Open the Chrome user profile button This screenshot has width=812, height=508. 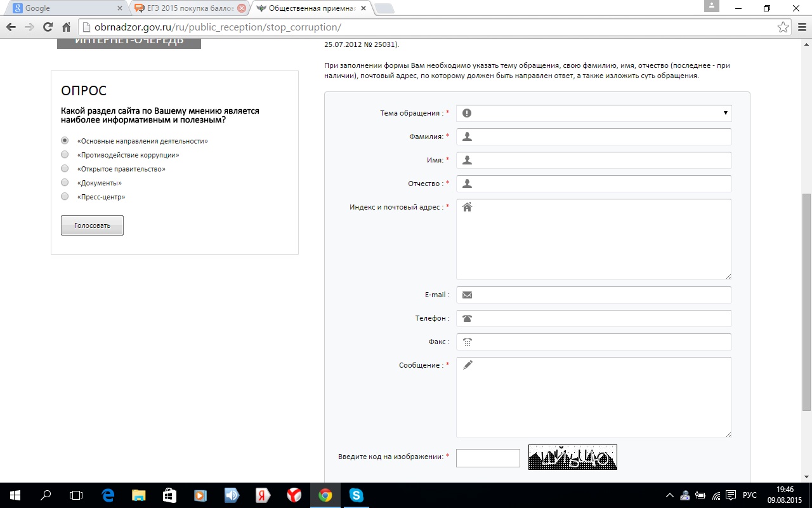(x=712, y=6)
